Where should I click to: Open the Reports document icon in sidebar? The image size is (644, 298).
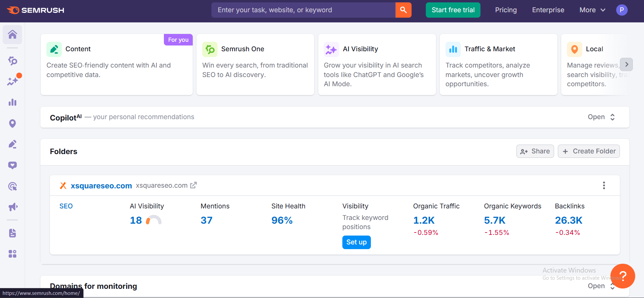click(13, 233)
